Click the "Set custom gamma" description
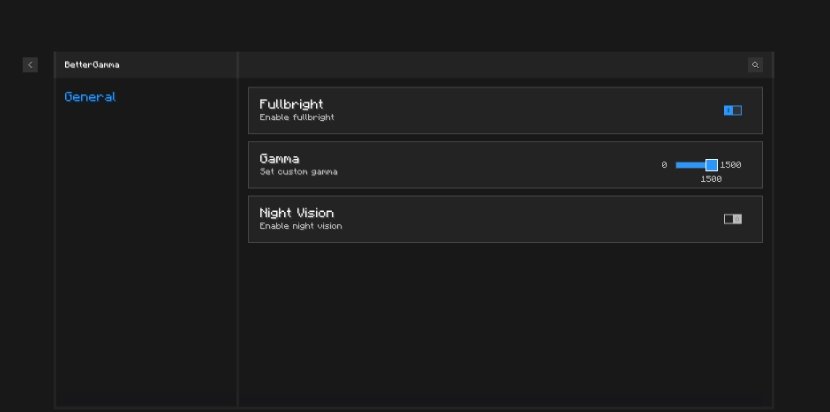 pos(299,172)
